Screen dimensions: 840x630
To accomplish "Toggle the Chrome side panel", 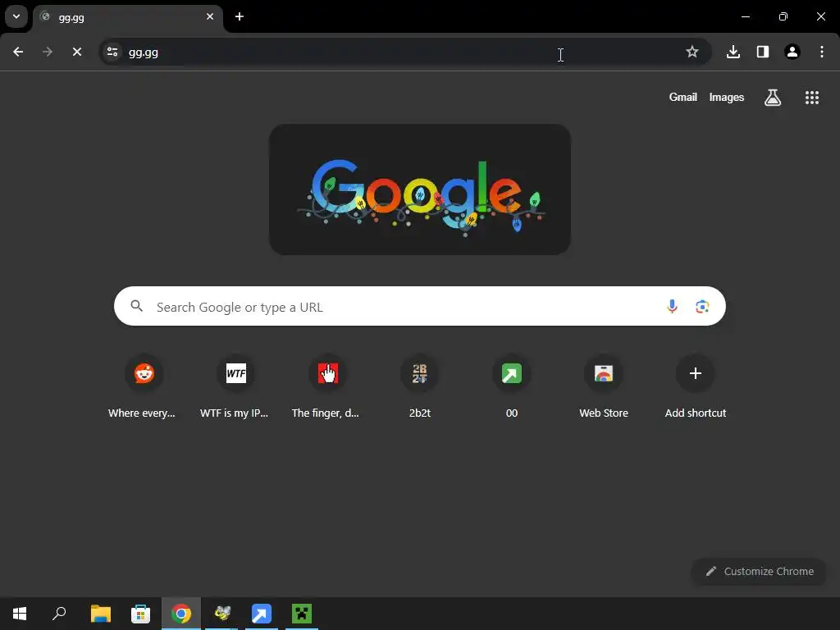I will [763, 52].
